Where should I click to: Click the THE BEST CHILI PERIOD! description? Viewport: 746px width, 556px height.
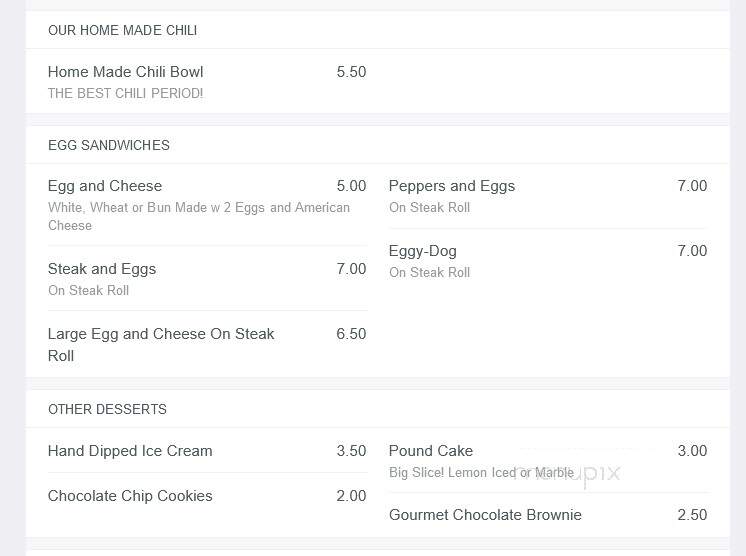click(x=126, y=93)
